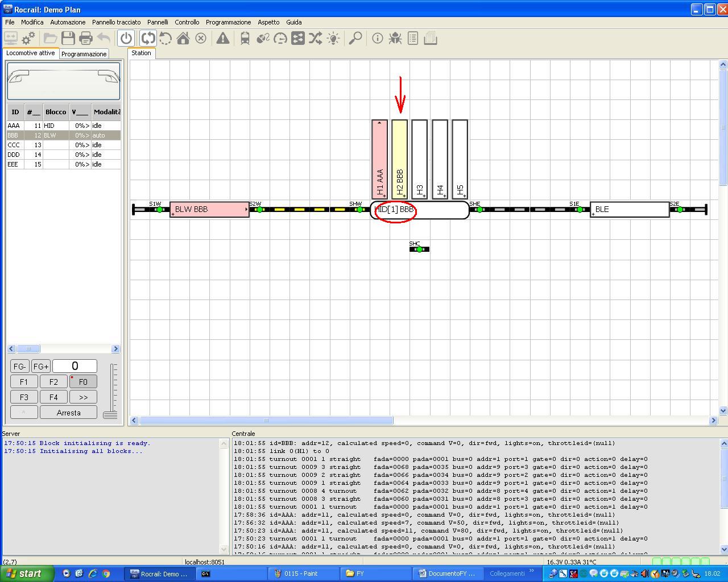The image size is (728, 582).
Task: Print the plan using printer icon
Action: click(x=86, y=39)
